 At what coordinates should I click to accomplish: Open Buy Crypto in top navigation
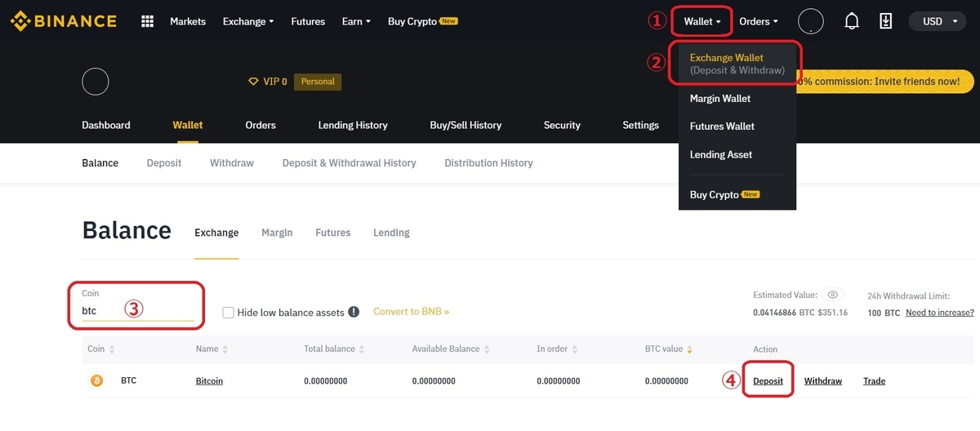coord(422,21)
